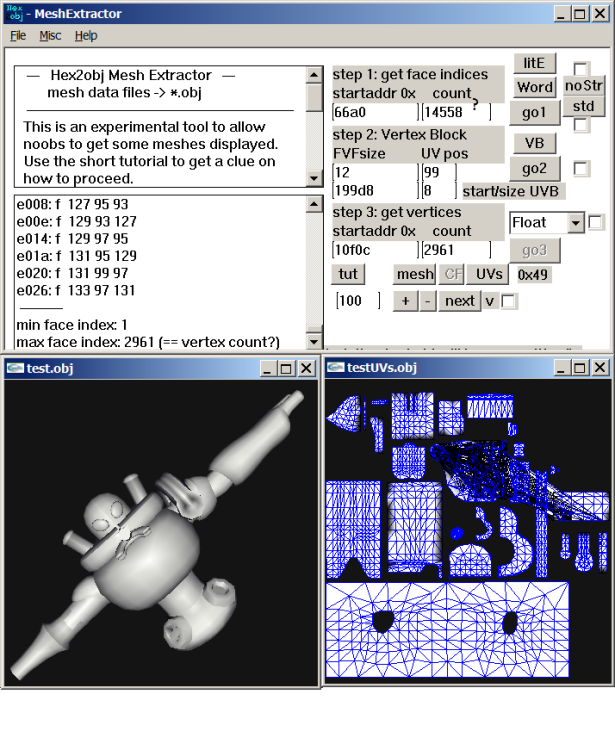The image size is (615, 750).
Task: Select log line 'e00e: f 129 93 127'
Action: (x=77, y=221)
